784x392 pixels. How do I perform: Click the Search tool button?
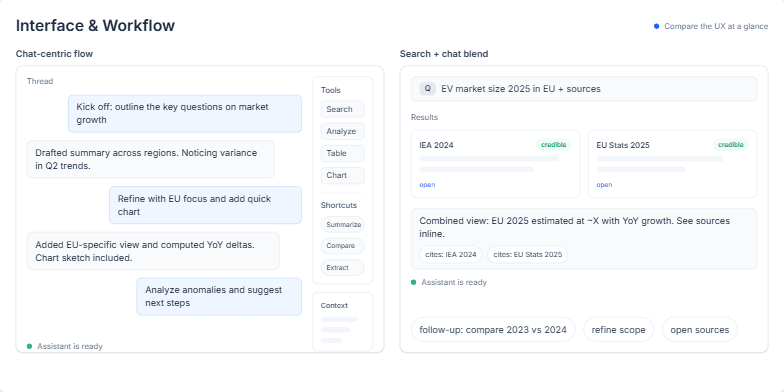coord(342,109)
